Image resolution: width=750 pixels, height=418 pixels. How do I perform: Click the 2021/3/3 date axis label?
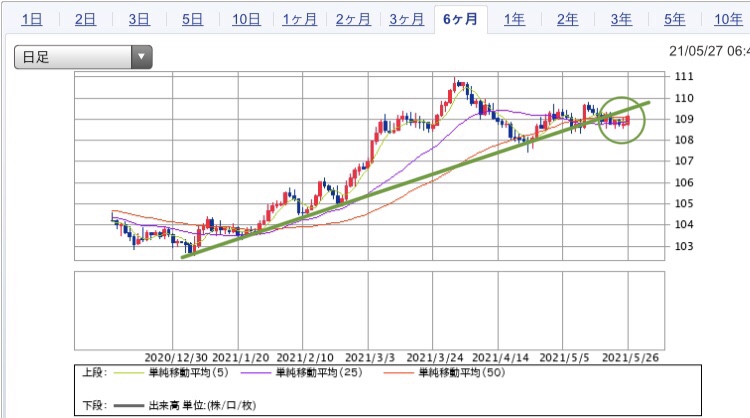coord(370,358)
